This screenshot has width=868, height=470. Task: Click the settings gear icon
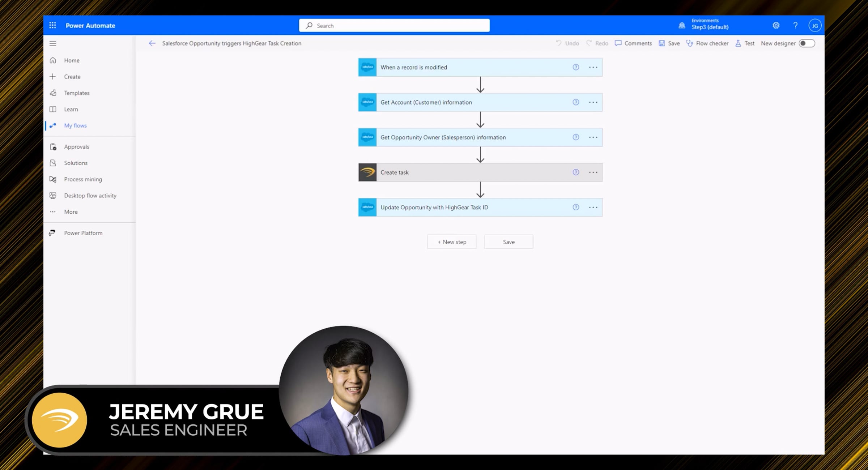point(776,25)
